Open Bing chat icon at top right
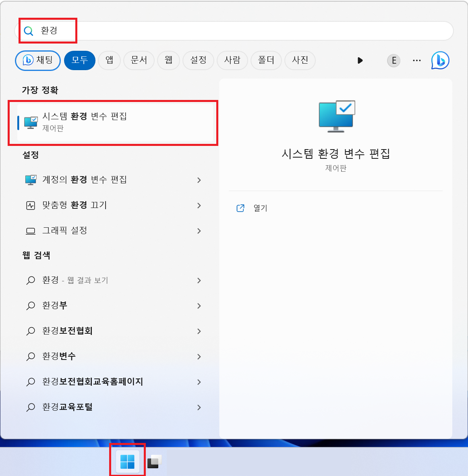468x476 pixels. pos(440,60)
